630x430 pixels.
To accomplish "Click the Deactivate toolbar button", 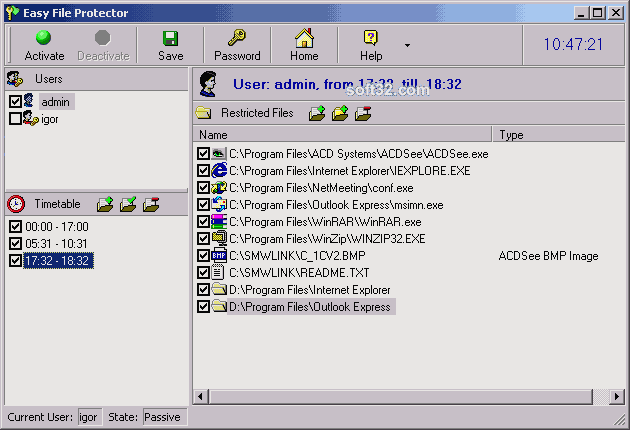I will (x=103, y=45).
